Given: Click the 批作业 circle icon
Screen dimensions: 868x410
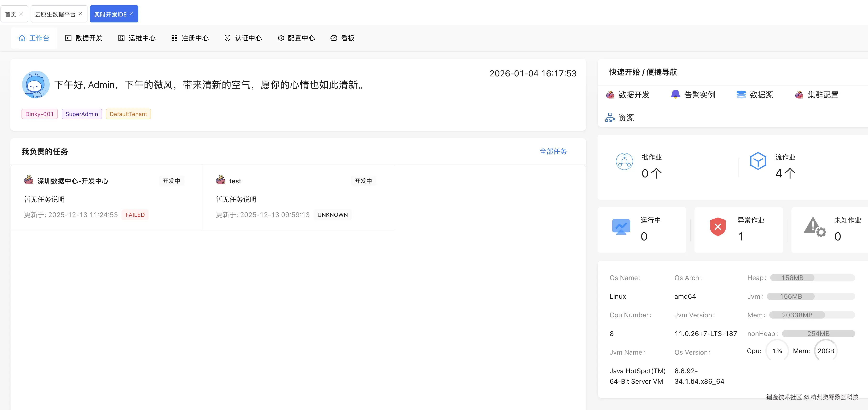Looking at the screenshot, I should pyautogui.click(x=624, y=162).
